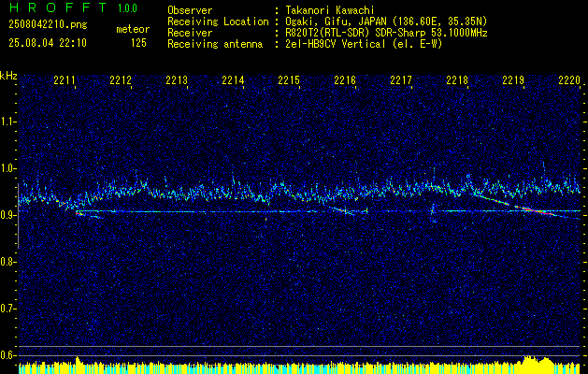Image resolution: width=588 pixels, height=374 pixels.
Task: Click the 2211 time marker
Action: (x=65, y=80)
